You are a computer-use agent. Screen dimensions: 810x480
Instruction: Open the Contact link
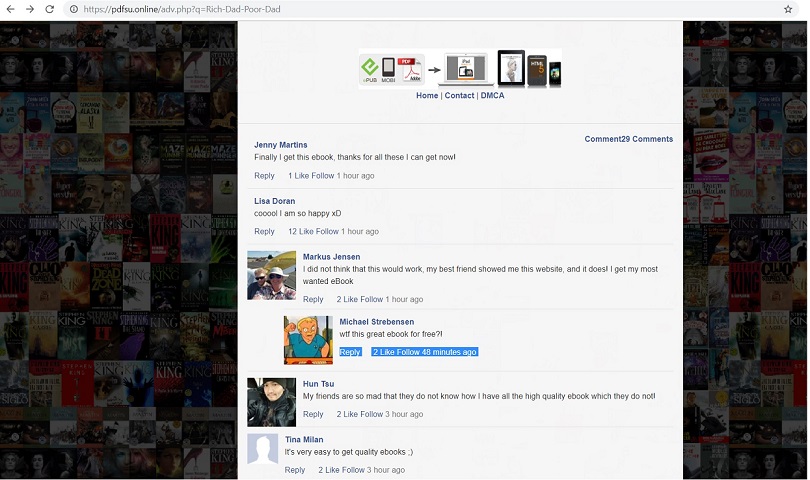pyautogui.click(x=459, y=96)
